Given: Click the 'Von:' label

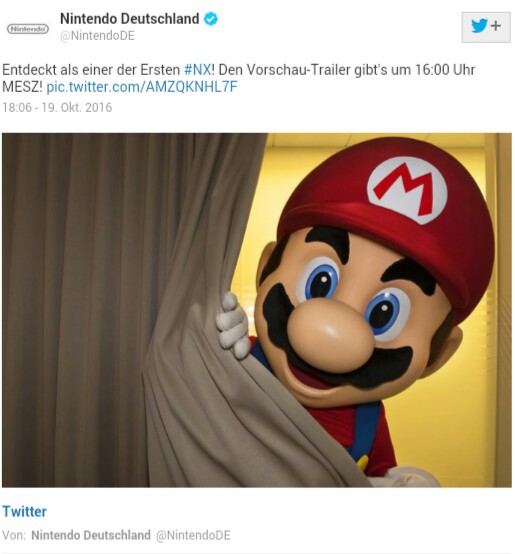Looking at the screenshot, I should [x=14, y=535].
